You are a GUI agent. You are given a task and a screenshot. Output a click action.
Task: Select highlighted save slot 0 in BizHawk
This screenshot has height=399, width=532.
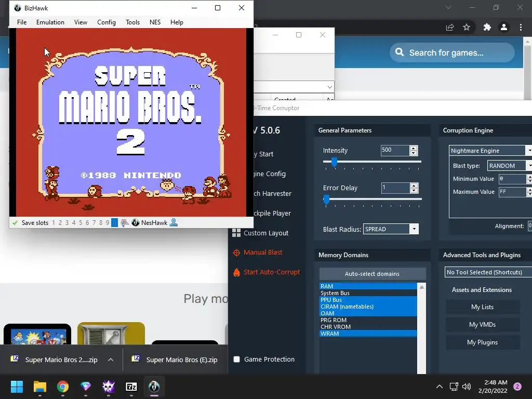(x=115, y=223)
